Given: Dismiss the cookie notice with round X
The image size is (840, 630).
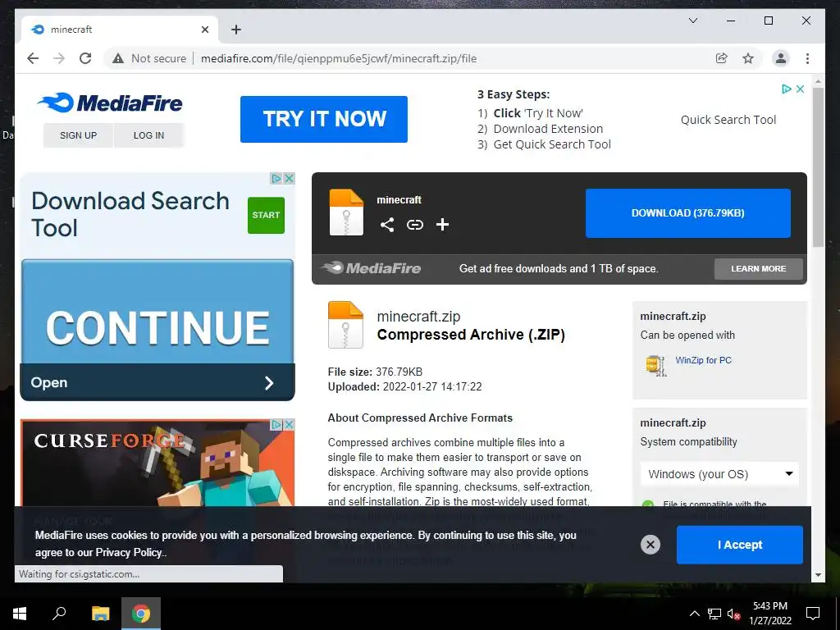Looking at the screenshot, I should pos(651,545).
